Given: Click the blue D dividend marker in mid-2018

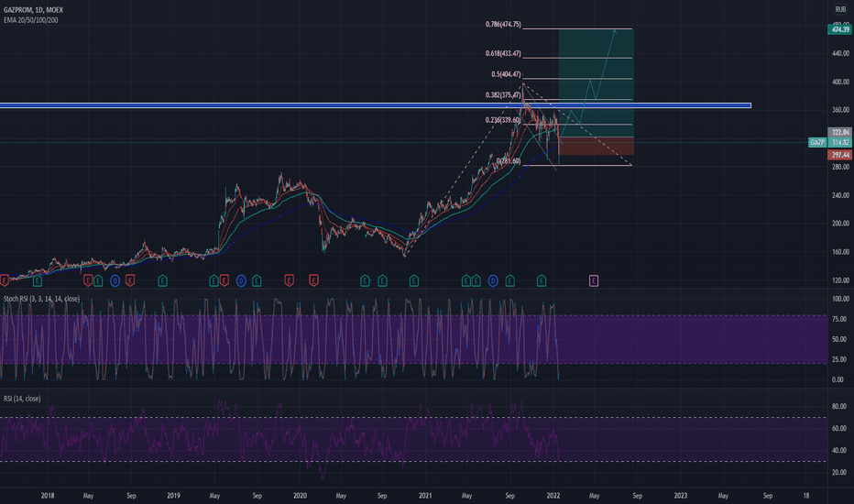Looking at the screenshot, I should coord(115,280).
